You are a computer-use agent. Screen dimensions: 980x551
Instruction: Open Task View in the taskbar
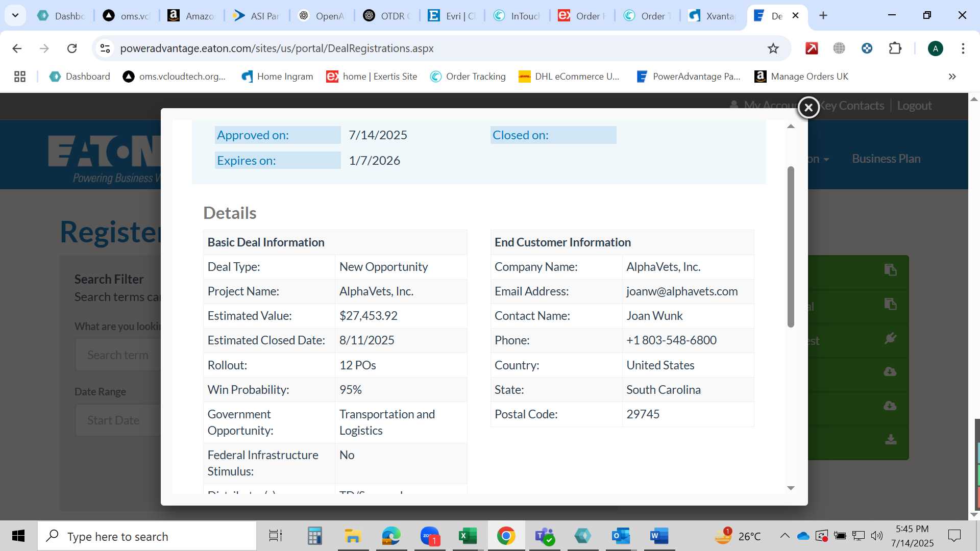(276, 536)
